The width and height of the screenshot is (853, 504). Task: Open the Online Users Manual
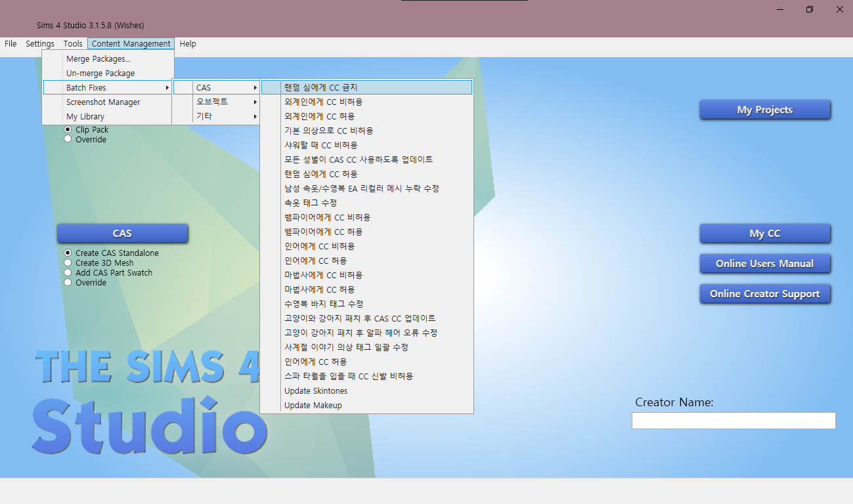765,263
